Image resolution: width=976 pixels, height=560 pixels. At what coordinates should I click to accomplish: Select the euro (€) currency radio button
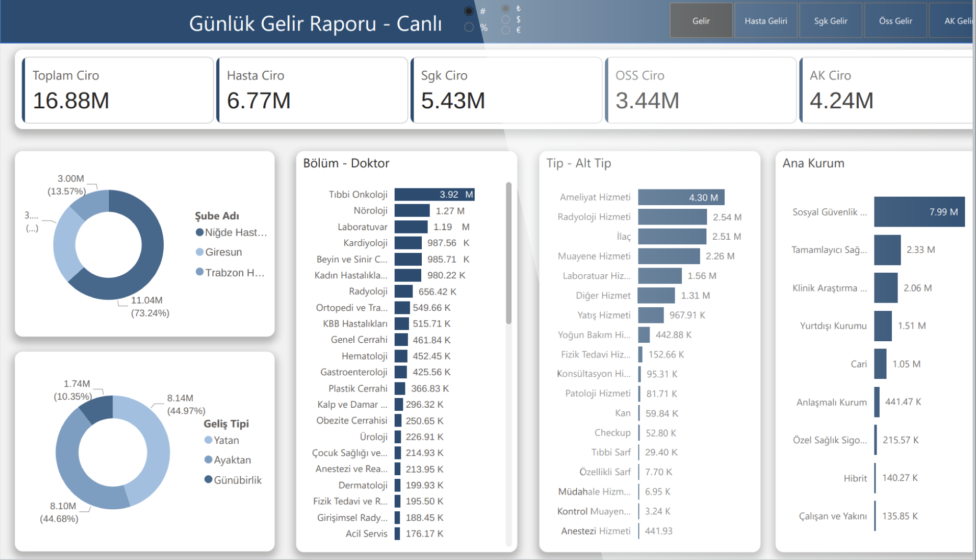pos(506,30)
